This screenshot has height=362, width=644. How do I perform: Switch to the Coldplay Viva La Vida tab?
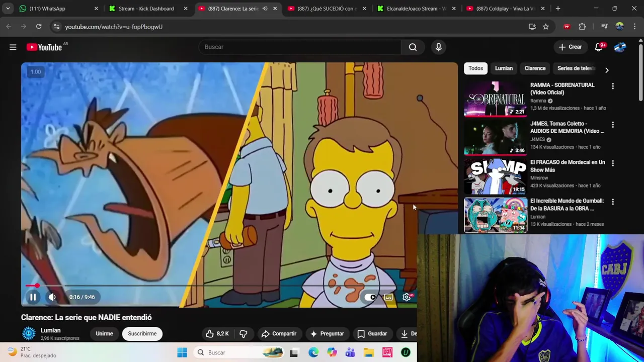[506, 9]
